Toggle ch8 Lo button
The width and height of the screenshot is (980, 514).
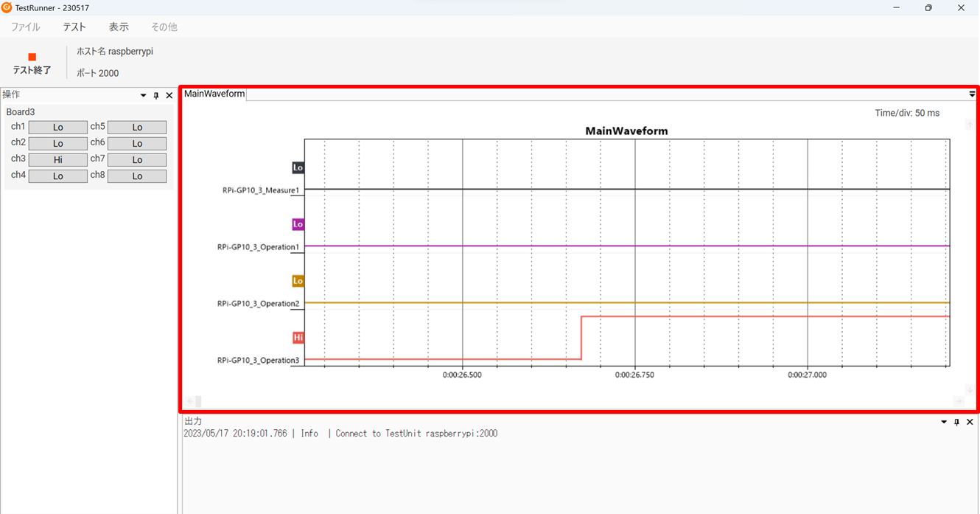137,176
